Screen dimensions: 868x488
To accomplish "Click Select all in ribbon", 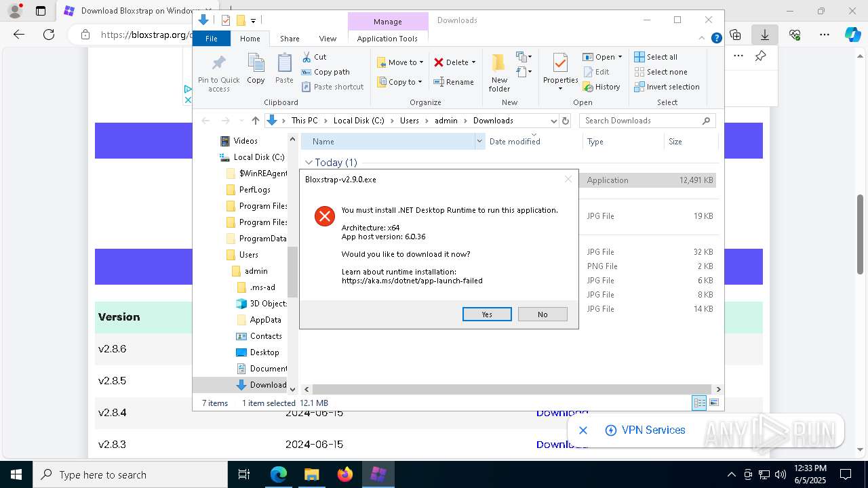I will (656, 57).
